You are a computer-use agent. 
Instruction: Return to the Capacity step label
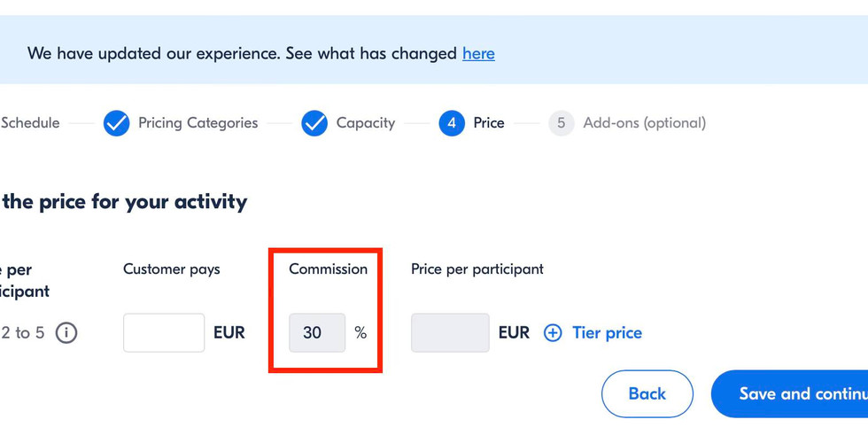[365, 123]
